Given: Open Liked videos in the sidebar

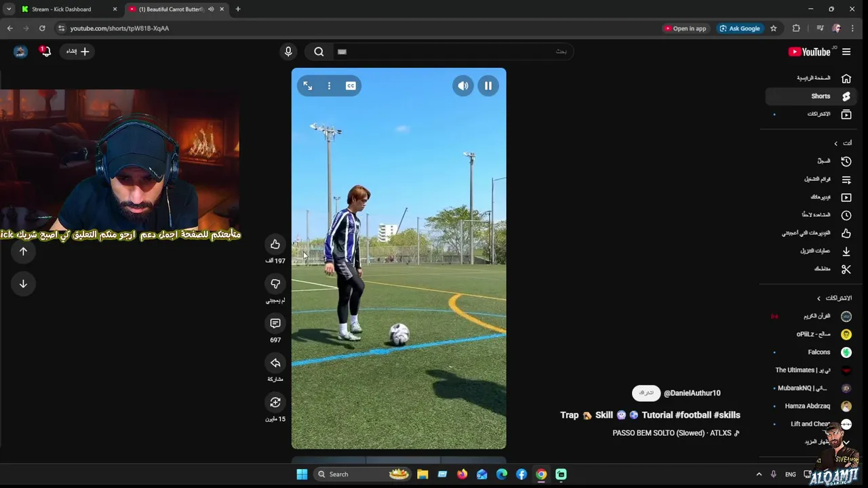Looking at the screenshot, I should pos(812,233).
